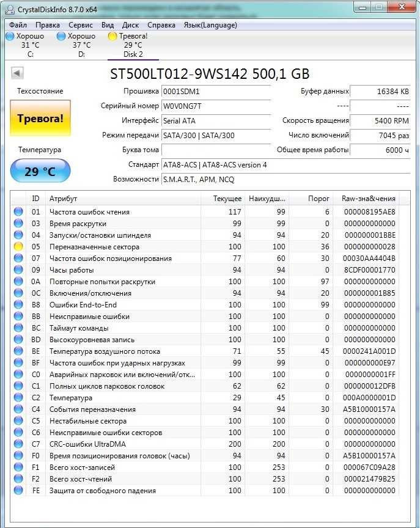Click the status dot for attribute BB row
Screen dimensions: 420x528
tap(18, 316)
